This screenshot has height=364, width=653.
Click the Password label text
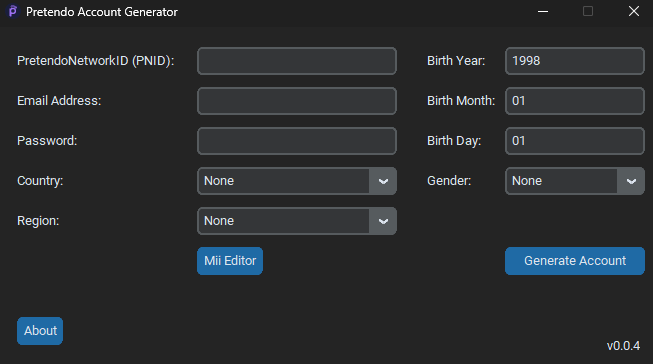click(x=47, y=141)
